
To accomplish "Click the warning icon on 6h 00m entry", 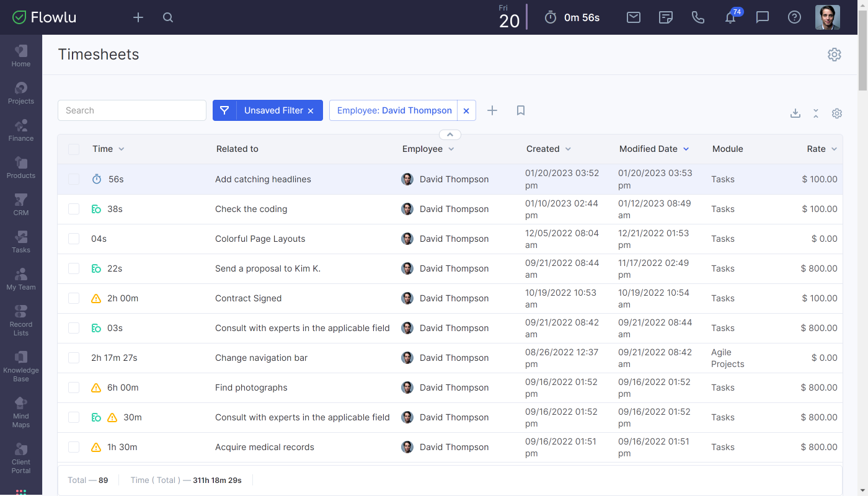I will click(96, 387).
